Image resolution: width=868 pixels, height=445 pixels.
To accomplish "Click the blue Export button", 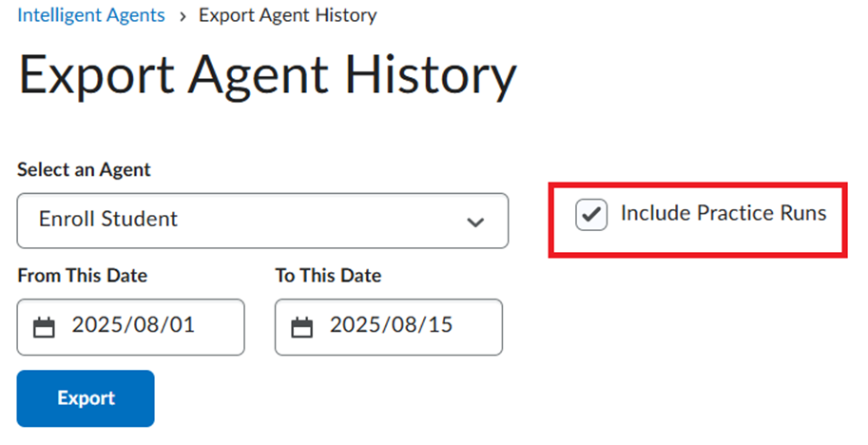I will coord(86,398).
